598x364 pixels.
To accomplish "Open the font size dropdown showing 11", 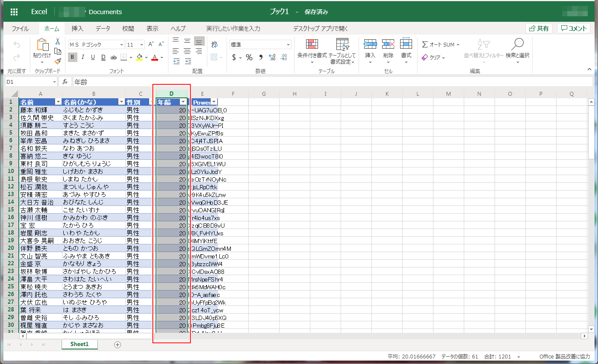I will (142, 44).
